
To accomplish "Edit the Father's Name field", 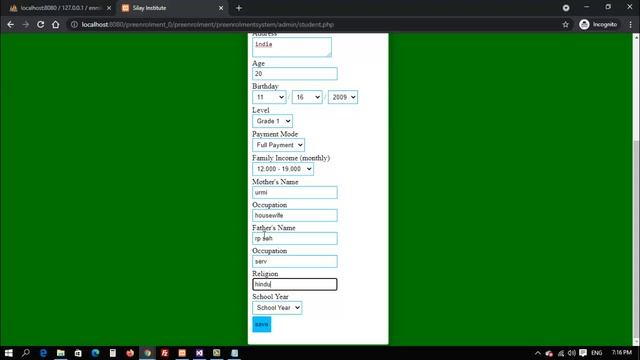I will (x=295, y=238).
